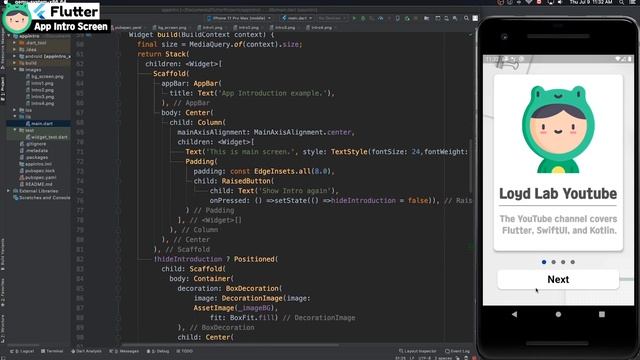
Task: Open the Dart Analysis tool window
Action: click(86, 351)
